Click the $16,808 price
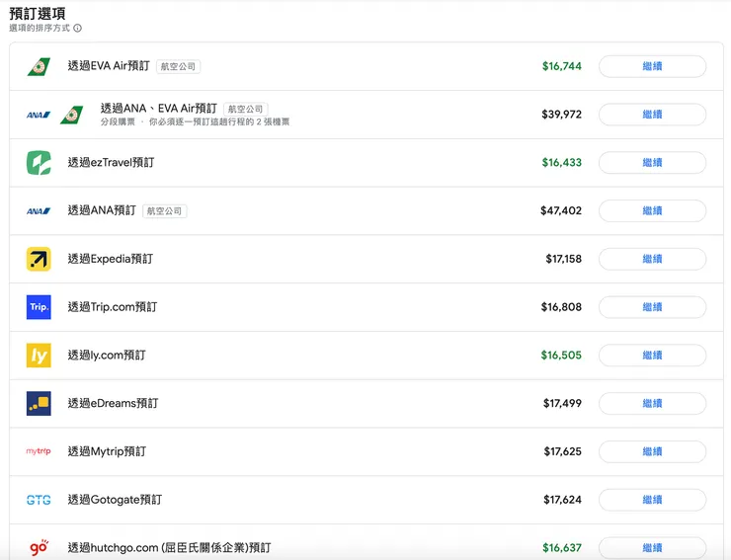Screen dimensions: 731x560 pyautogui.click(x=561, y=307)
